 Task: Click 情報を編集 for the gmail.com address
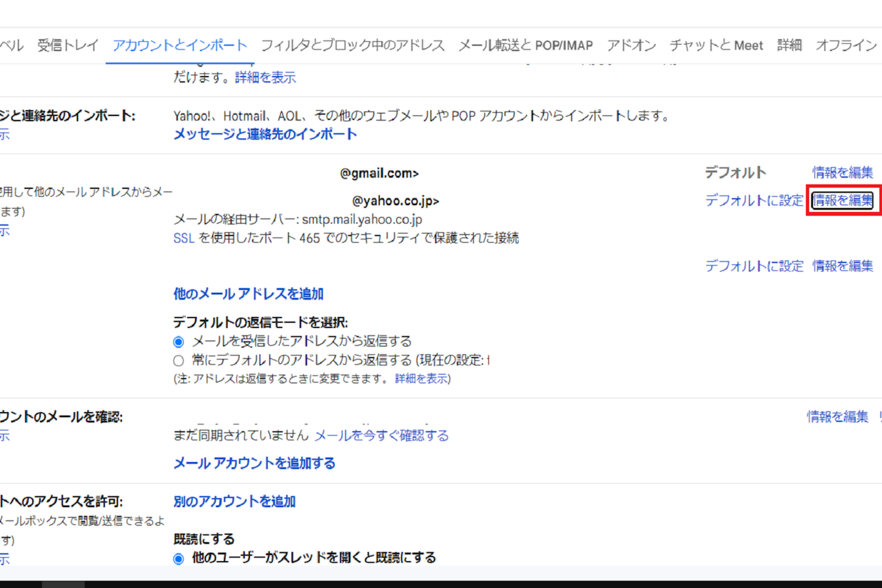[x=842, y=173]
